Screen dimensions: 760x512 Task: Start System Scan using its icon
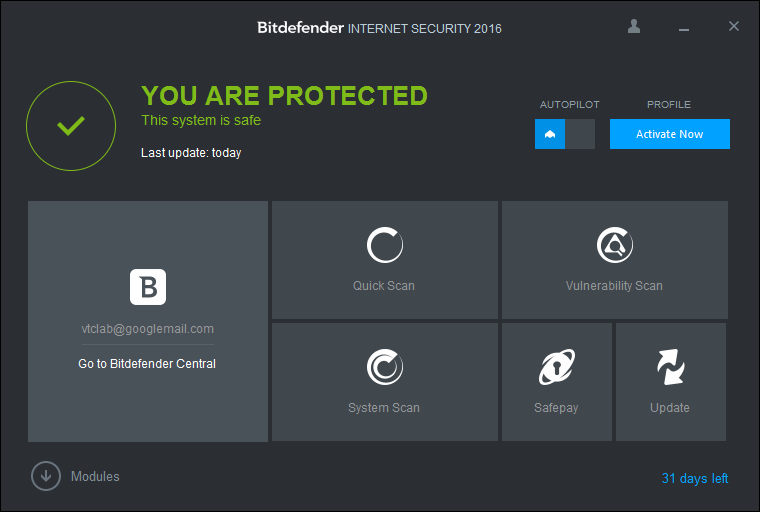point(384,367)
